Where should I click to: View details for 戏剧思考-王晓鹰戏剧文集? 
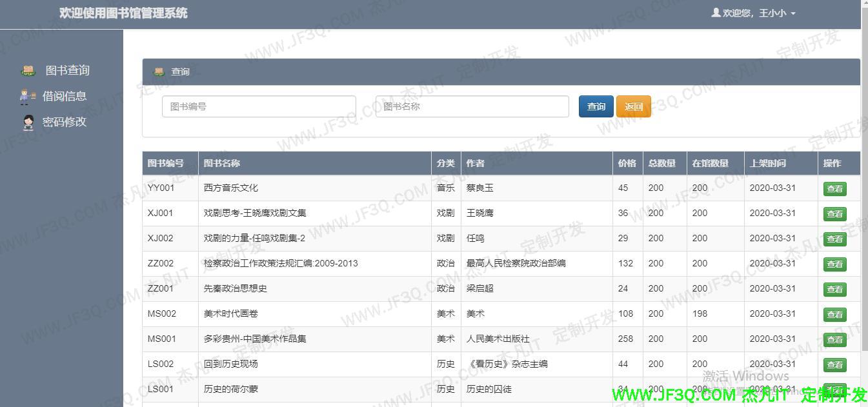834,214
